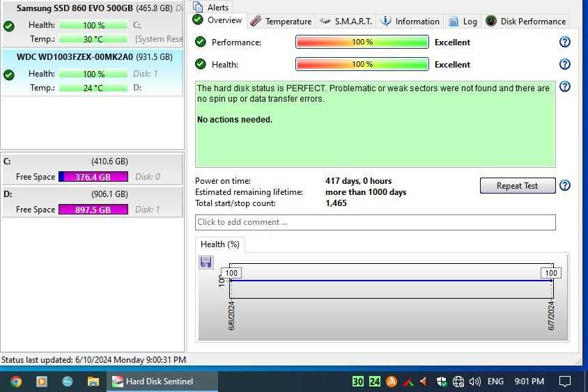Click the start/stop count 1,465

click(x=336, y=203)
